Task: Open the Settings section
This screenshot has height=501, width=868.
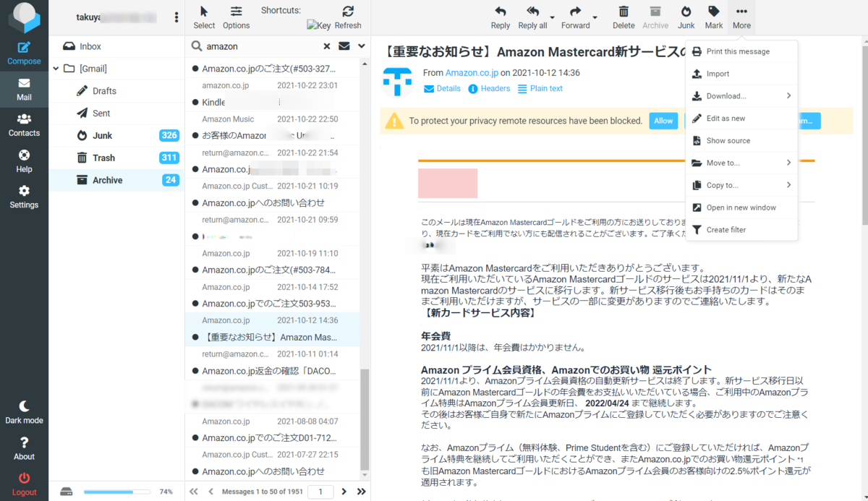Action: tap(24, 197)
